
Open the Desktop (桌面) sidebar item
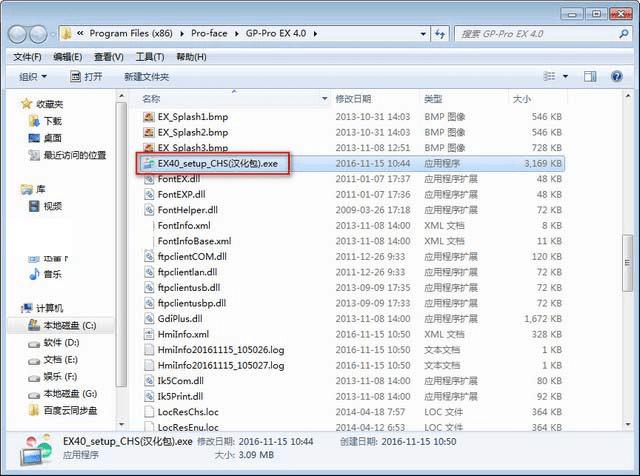(46, 138)
